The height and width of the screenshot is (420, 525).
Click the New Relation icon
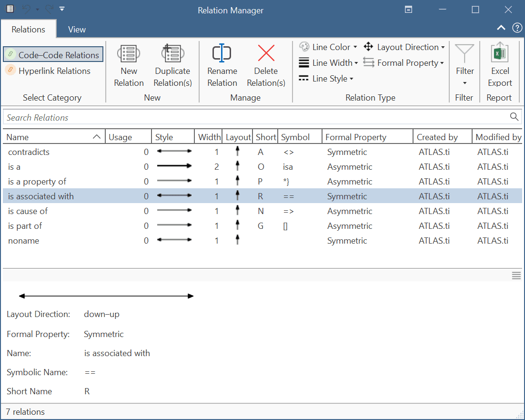tap(129, 53)
